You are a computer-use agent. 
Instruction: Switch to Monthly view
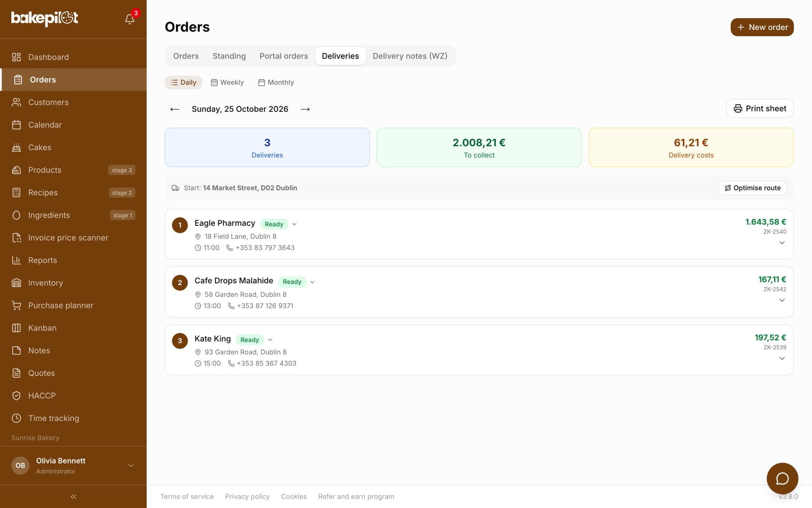[x=276, y=82]
